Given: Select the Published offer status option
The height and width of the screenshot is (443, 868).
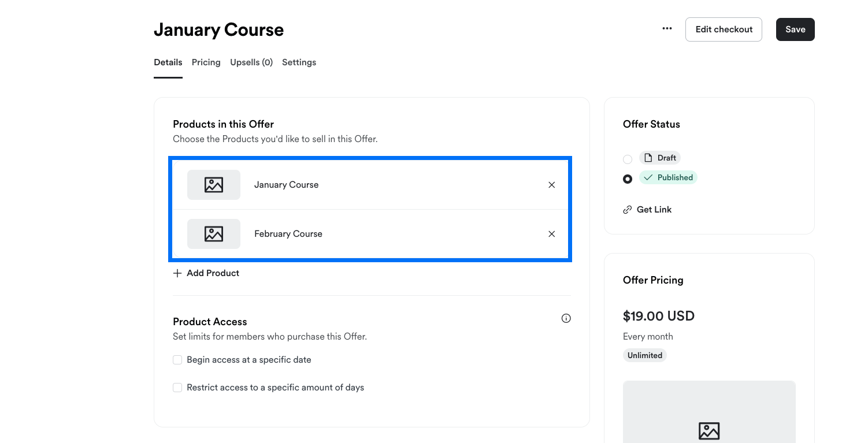Looking at the screenshot, I should tap(628, 178).
